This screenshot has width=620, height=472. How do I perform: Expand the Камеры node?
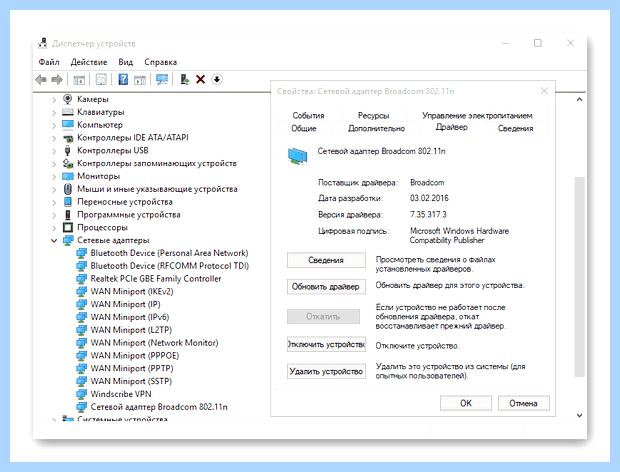click(54, 100)
